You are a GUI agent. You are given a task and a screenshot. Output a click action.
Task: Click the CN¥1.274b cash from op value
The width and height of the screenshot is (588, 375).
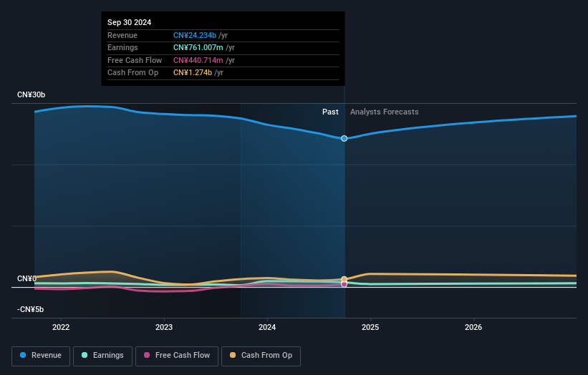tap(193, 73)
